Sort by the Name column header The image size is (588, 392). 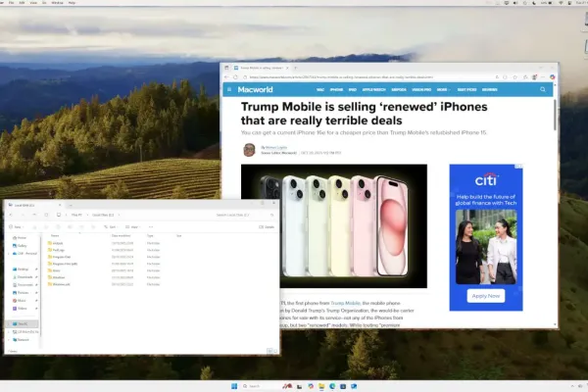(55, 235)
